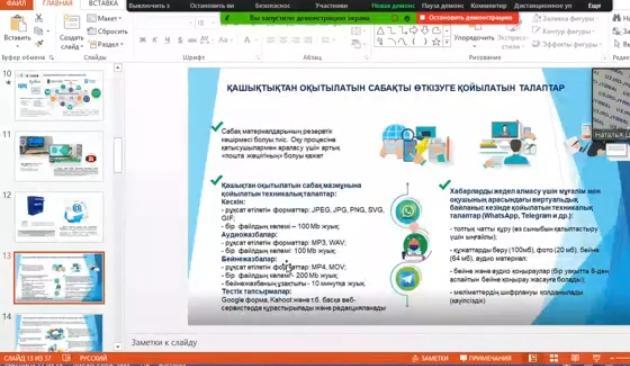Click the thumbnail pane scroll up arrow
The image size is (630, 366).
[117, 67]
